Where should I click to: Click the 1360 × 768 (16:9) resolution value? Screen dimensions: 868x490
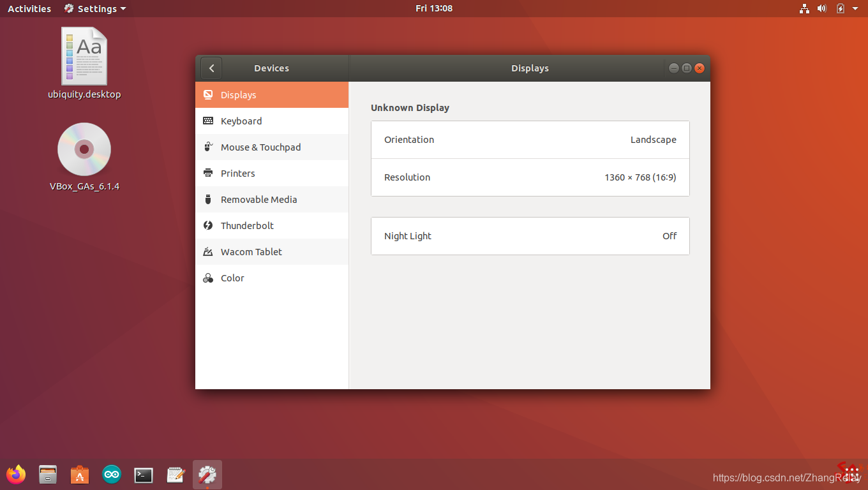(x=640, y=177)
